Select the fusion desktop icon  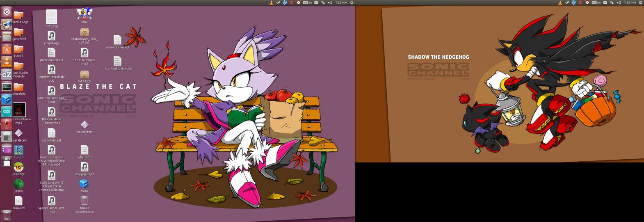[x=18, y=152]
